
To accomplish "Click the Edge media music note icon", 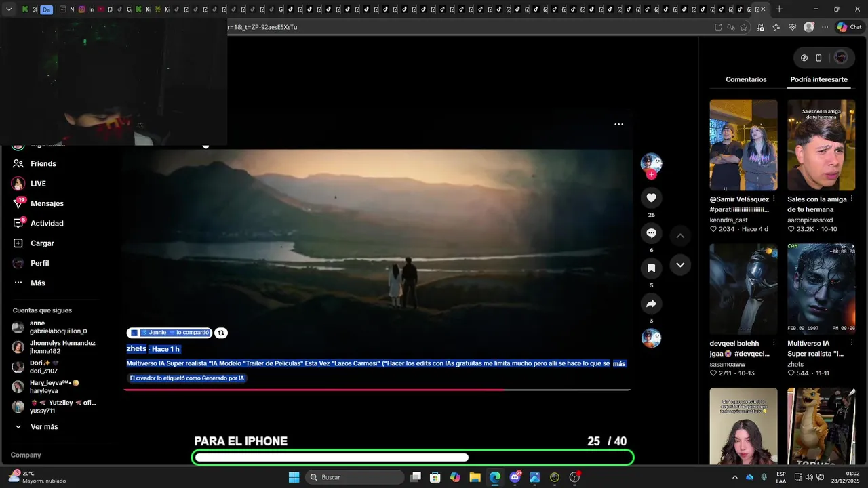I will [x=760, y=27].
